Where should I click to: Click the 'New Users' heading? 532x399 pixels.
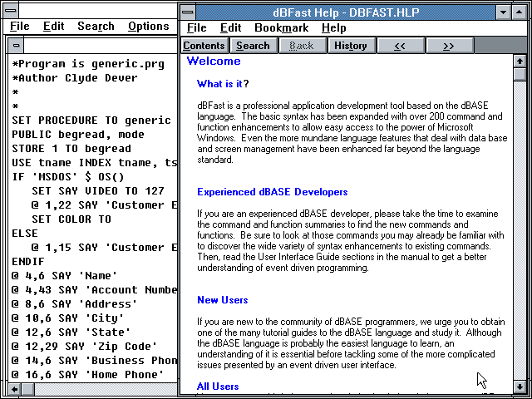pos(223,300)
